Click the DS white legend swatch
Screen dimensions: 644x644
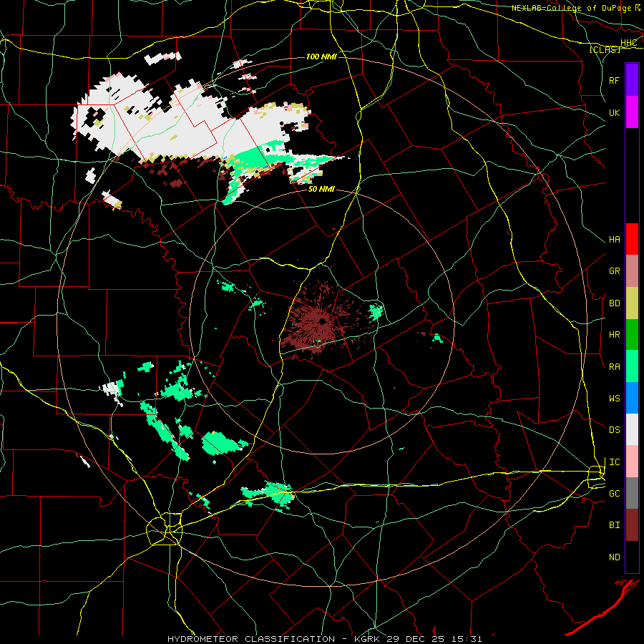tap(632, 429)
